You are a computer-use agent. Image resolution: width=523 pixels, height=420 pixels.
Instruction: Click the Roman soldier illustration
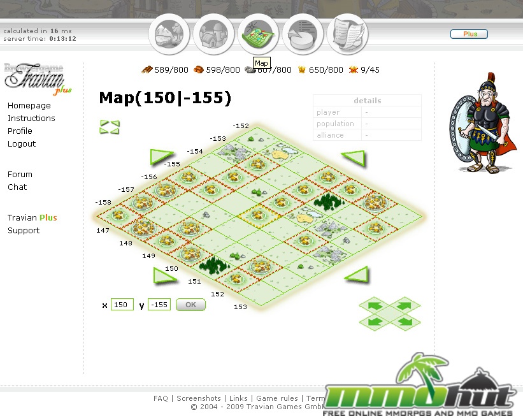click(483, 123)
